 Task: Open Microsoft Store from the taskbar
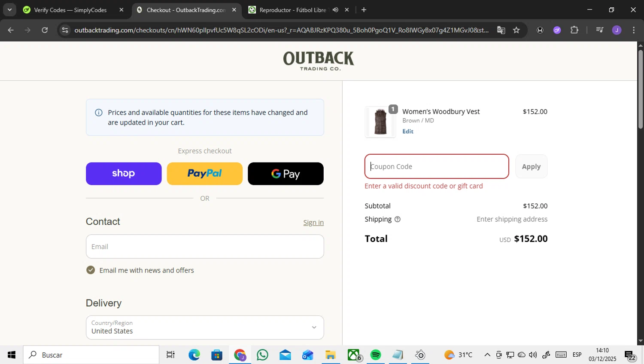coord(217,355)
